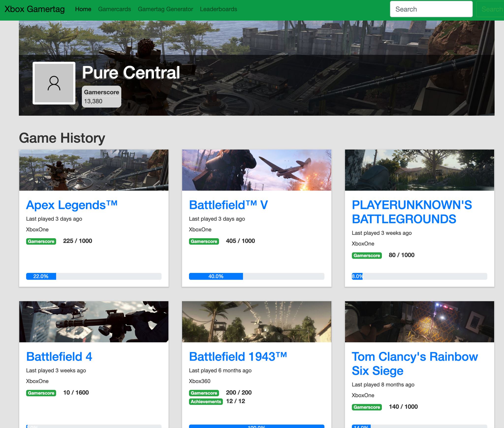Open the Gamercards page
The width and height of the screenshot is (504, 428).
tap(114, 9)
